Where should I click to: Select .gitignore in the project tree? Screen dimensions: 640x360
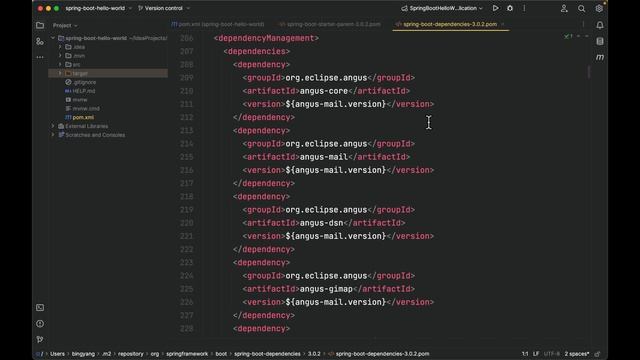coord(84,82)
